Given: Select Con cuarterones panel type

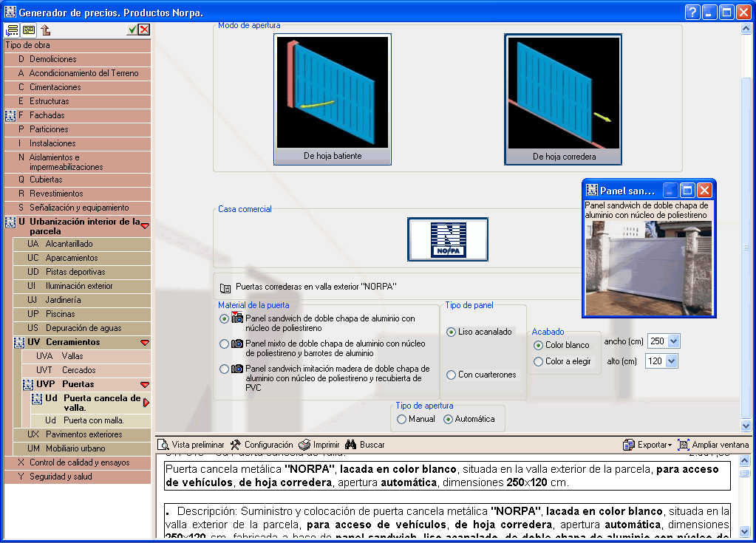Looking at the screenshot, I should click(x=451, y=375).
